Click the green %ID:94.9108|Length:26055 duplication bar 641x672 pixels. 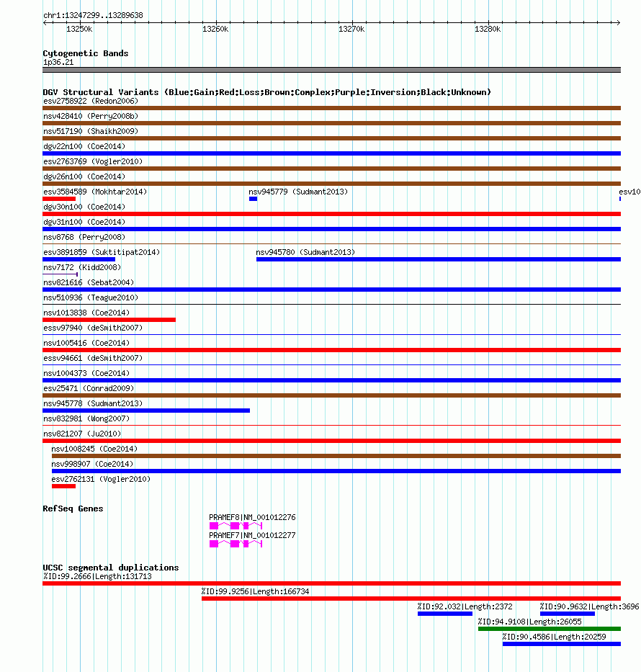click(x=550, y=629)
